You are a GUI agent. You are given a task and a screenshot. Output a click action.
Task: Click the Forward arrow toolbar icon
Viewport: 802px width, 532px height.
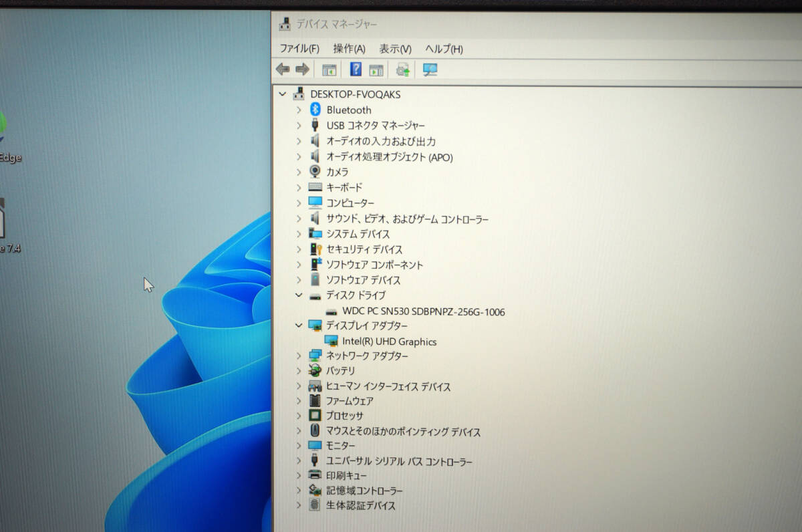(302, 69)
